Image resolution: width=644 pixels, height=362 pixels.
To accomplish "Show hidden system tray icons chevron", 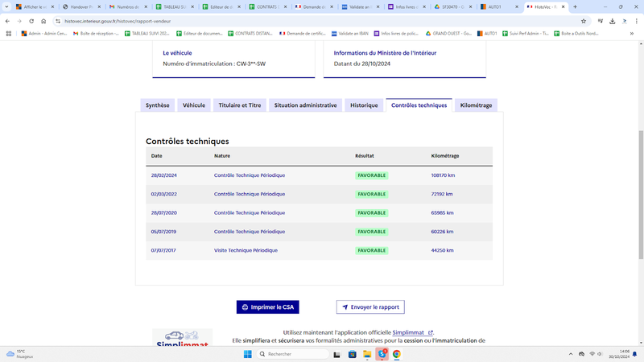I will coord(571,354).
